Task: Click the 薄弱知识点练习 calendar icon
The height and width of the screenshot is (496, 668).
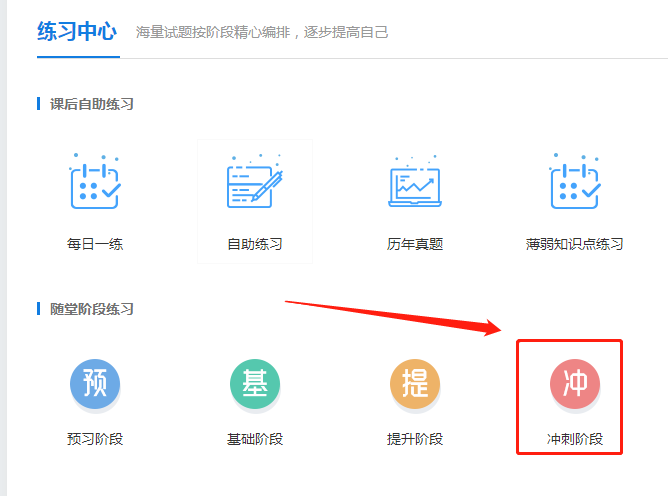Action: click(575, 181)
